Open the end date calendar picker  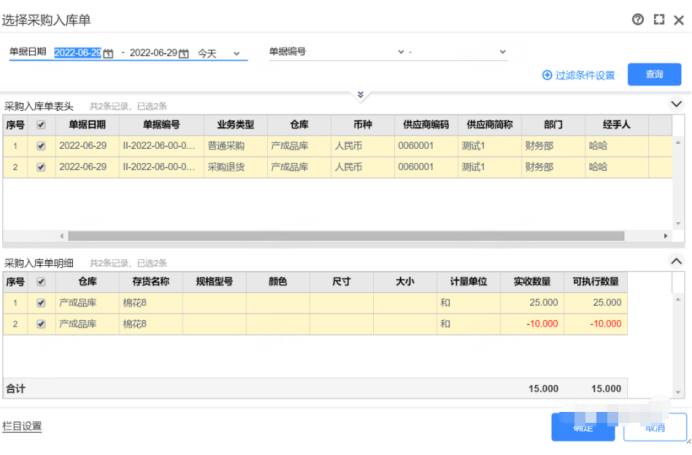pyautogui.click(x=184, y=53)
